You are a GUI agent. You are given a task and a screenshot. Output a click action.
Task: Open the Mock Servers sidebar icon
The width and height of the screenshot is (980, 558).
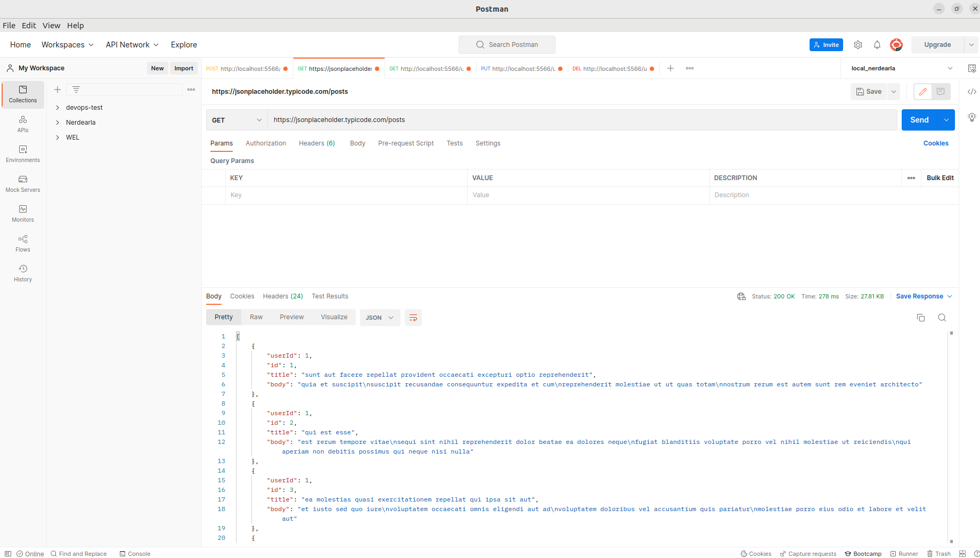click(23, 183)
